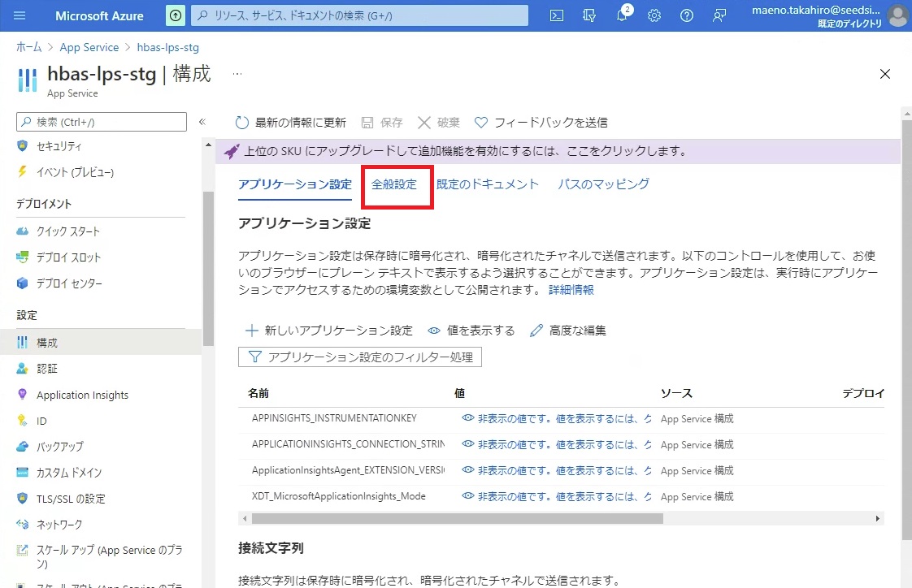The image size is (912, 588).
Task: Click 新しいアプリケーション設定 button
Action: click(329, 331)
